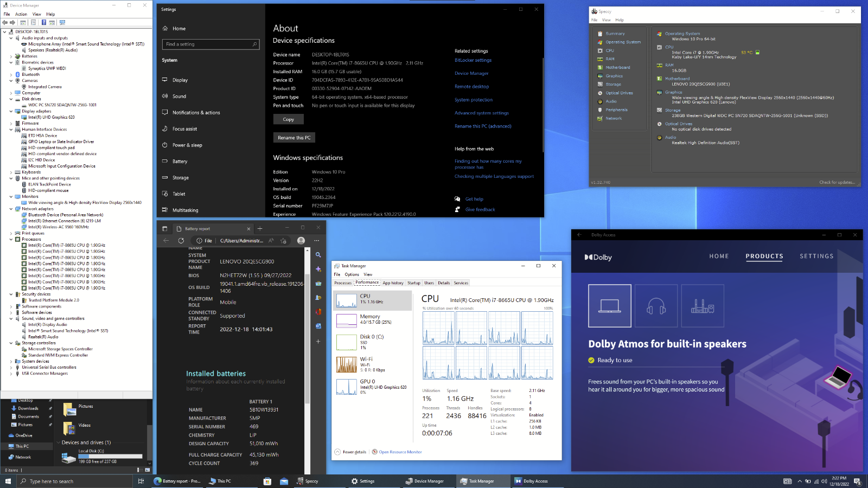Open Edge sidebar Outlook icon
The width and height of the screenshot is (868, 488).
click(x=318, y=326)
